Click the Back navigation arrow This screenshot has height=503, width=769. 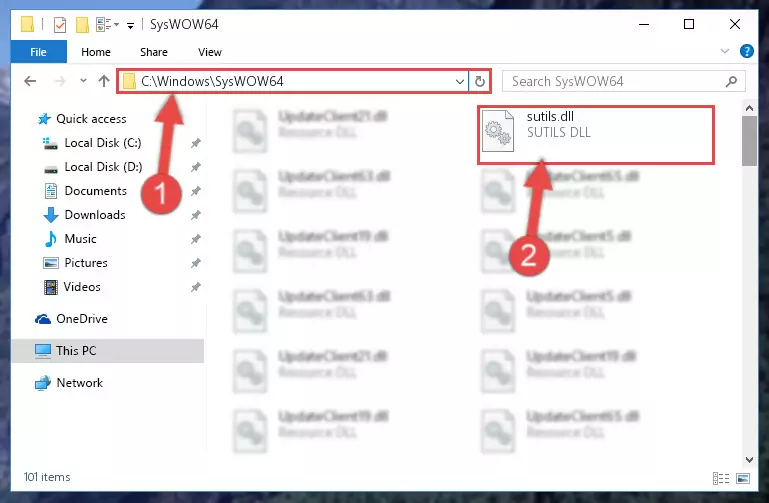pyautogui.click(x=30, y=81)
